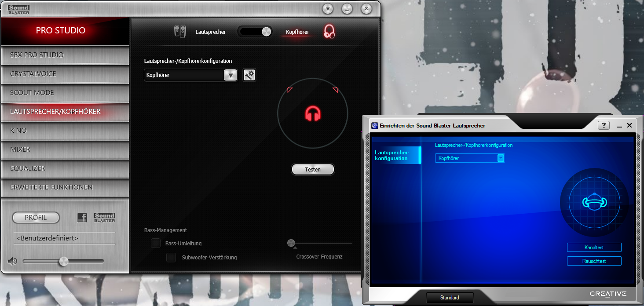Screen dimensions: 644x306
Task: Enable the Bass-Umleitung checkbox
Action: 156,243
